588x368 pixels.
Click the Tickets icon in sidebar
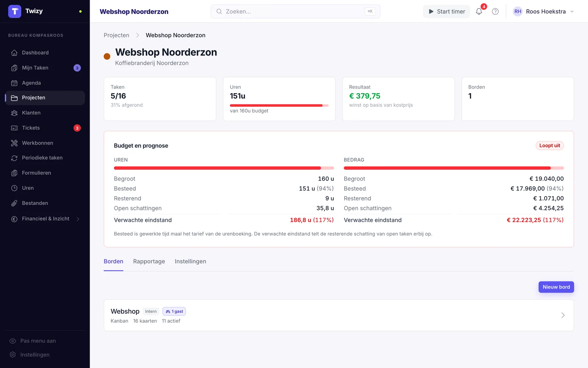click(x=14, y=128)
